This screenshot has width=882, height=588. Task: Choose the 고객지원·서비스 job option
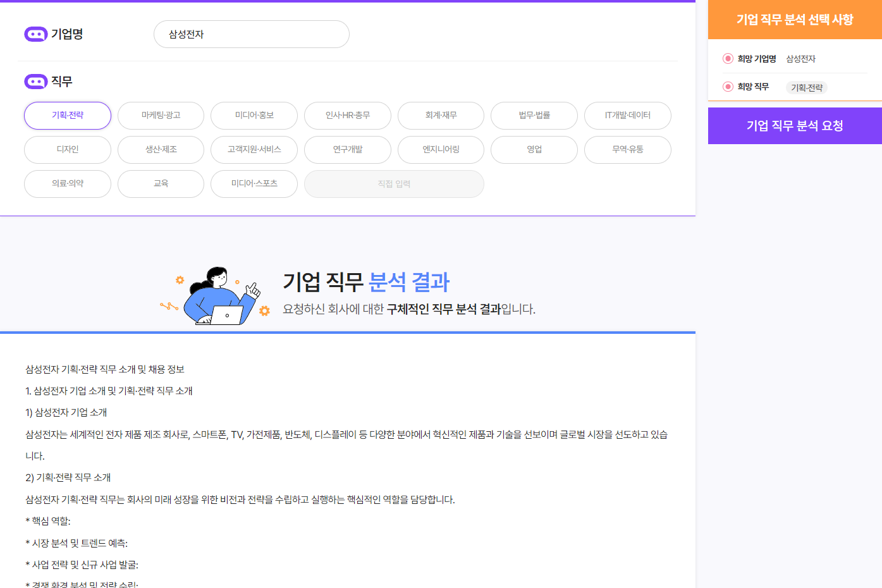[x=254, y=150]
